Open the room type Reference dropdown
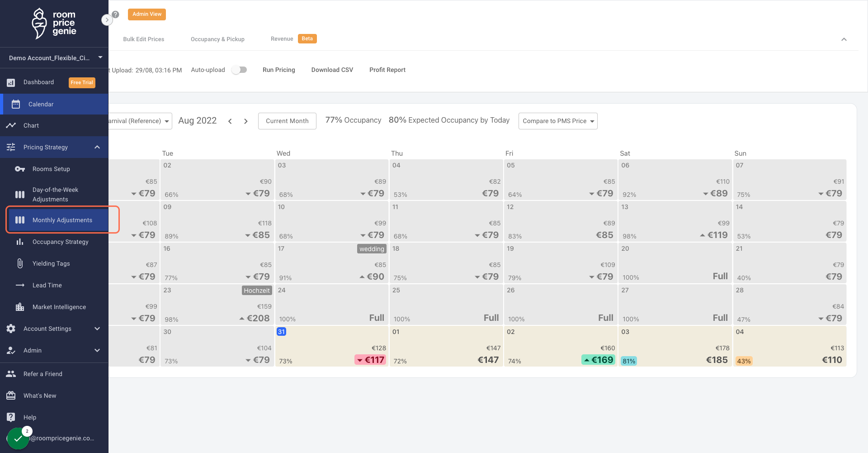Screen dimensions: 868x453 pos(140,121)
